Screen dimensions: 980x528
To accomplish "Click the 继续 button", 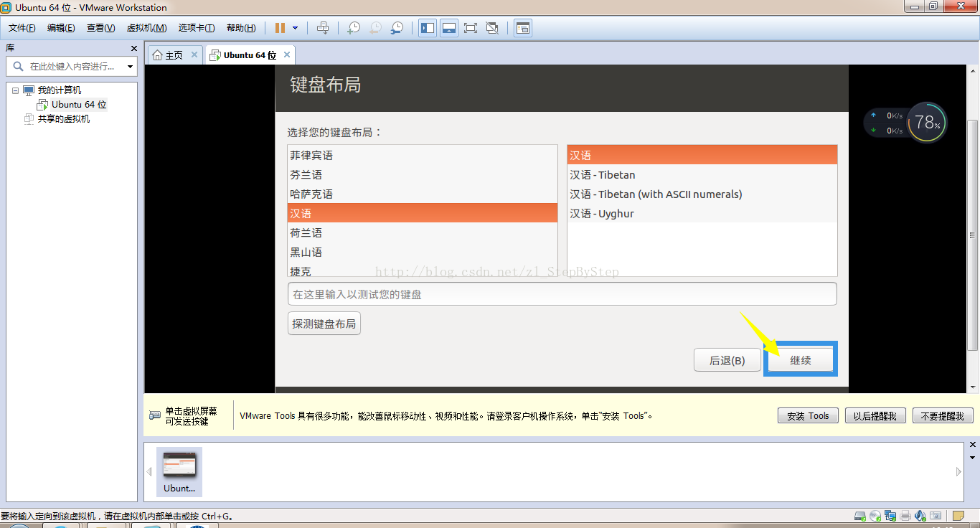I will tap(800, 360).
